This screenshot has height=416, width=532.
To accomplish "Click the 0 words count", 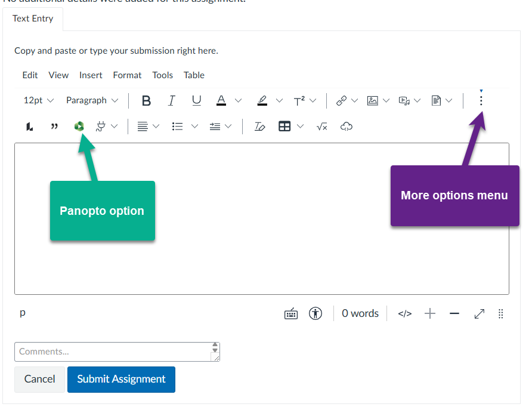I will 360,313.
